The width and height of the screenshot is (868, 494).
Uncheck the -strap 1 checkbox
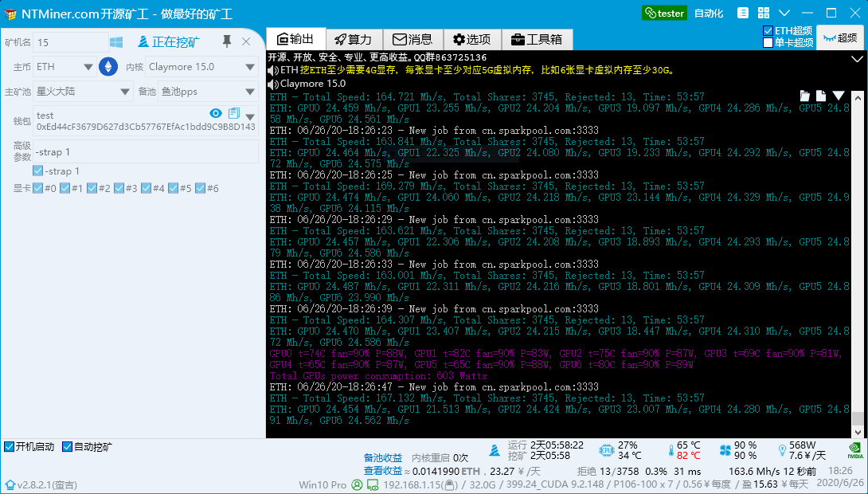[x=37, y=171]
